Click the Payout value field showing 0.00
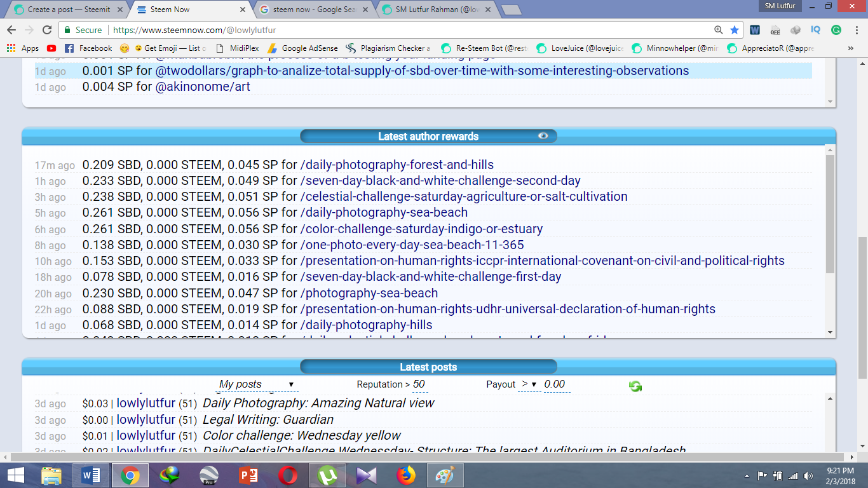Screen dimensions: 868x488 click(x=556, y=384)
